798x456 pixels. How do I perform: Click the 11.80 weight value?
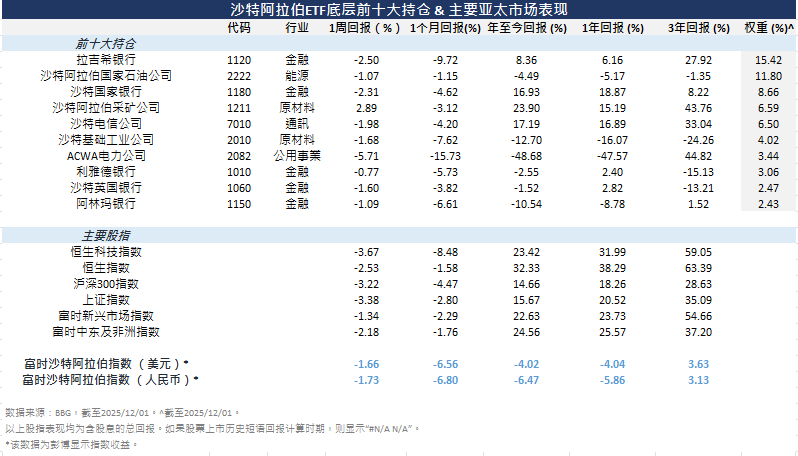768,76
